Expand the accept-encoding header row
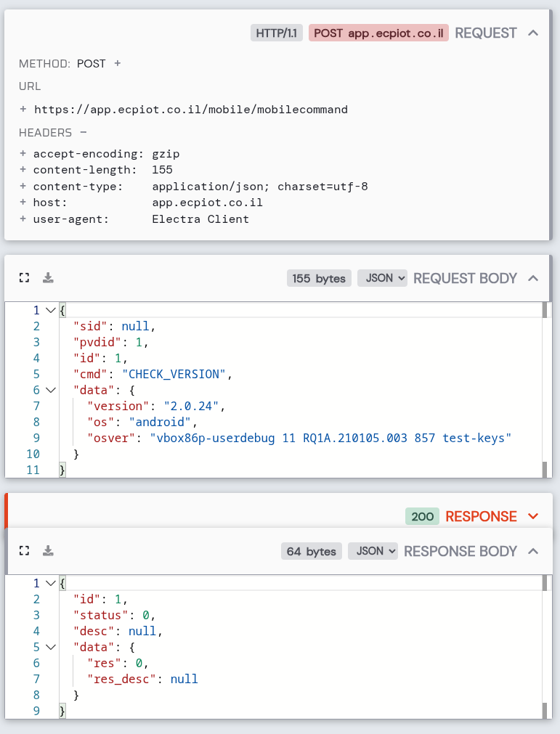This screenshot has height=734, width=560. click(23, 153)
